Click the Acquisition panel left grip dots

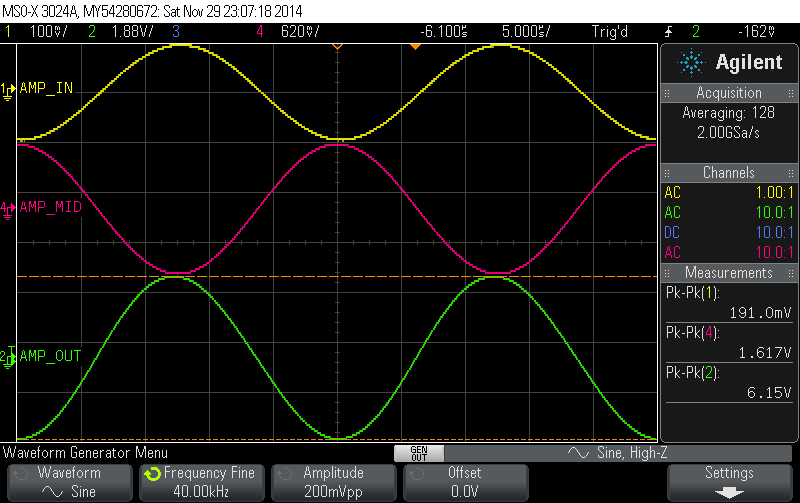[666, 93]
